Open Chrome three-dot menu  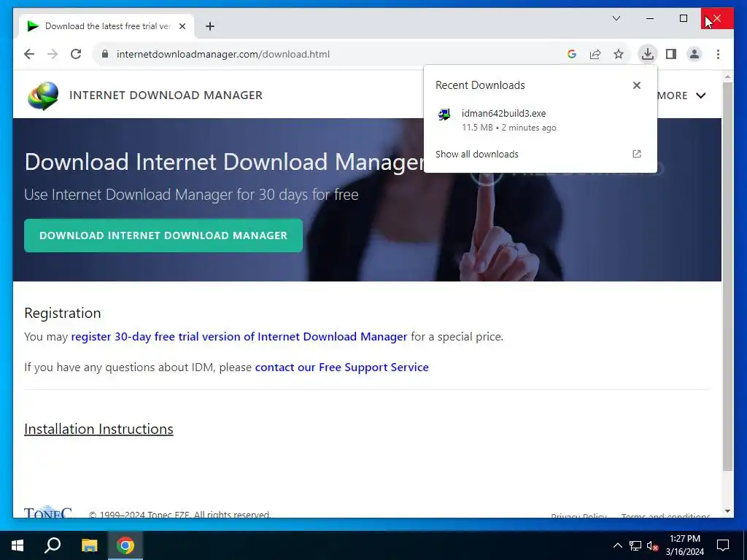[x=718, y=54]
